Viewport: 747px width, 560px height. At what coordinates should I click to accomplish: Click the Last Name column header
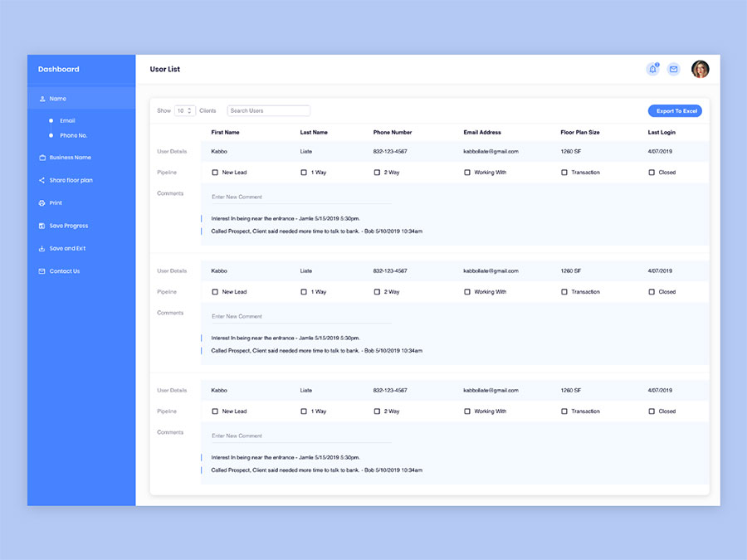click(314, 133)
